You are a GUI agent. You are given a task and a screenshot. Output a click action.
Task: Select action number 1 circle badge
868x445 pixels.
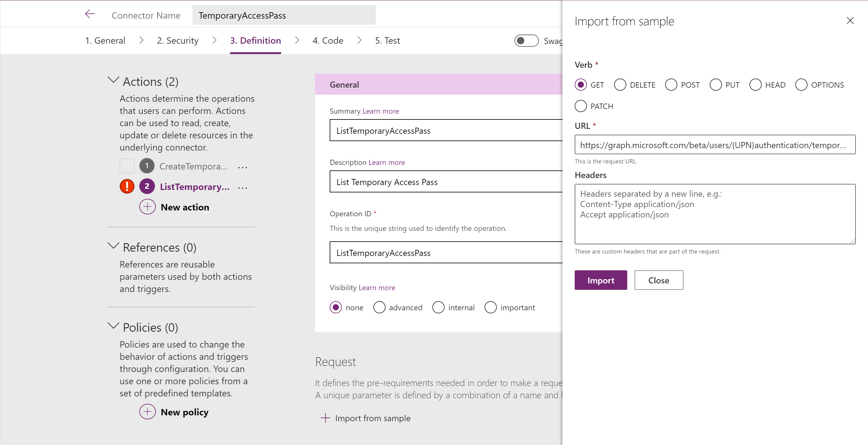[x=147, y=166]
